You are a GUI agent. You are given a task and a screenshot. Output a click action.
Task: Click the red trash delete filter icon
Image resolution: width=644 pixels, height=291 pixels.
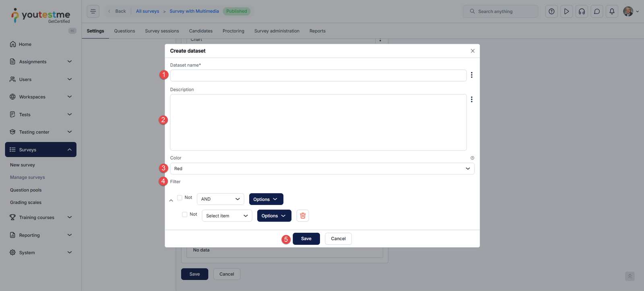(303, 216)
